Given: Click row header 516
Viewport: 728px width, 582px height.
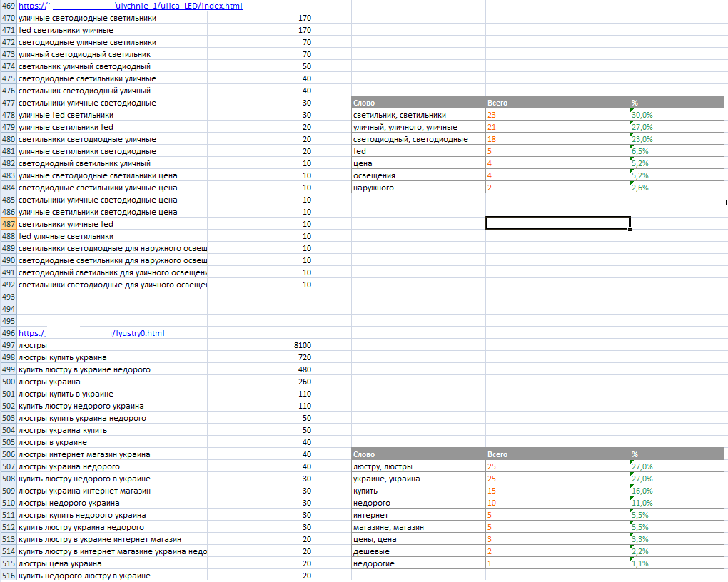Looking at the screenshot, I should (x=9, y=576).
